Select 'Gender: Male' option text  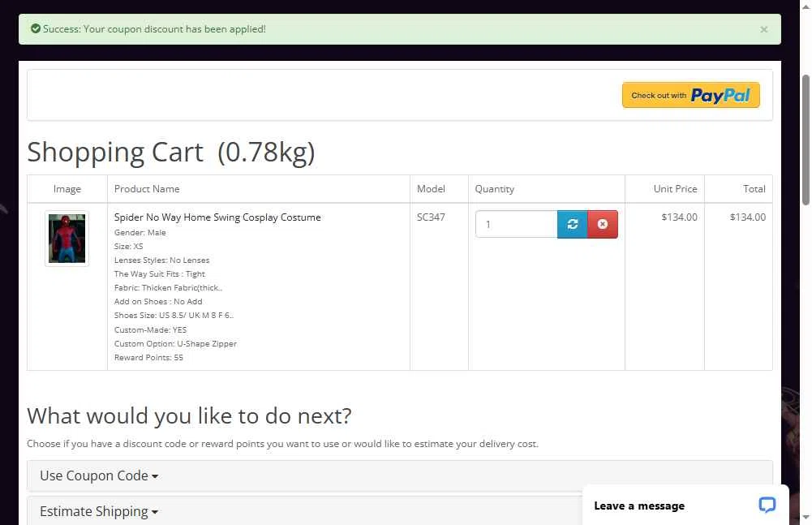click(140, 233)
